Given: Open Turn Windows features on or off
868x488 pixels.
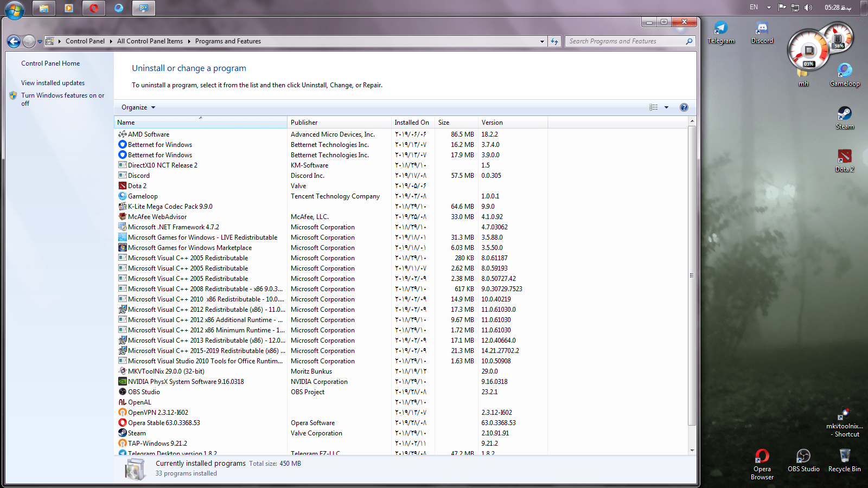Looking at the screenshot, I should pyautogui.click(x=62, y=99).
